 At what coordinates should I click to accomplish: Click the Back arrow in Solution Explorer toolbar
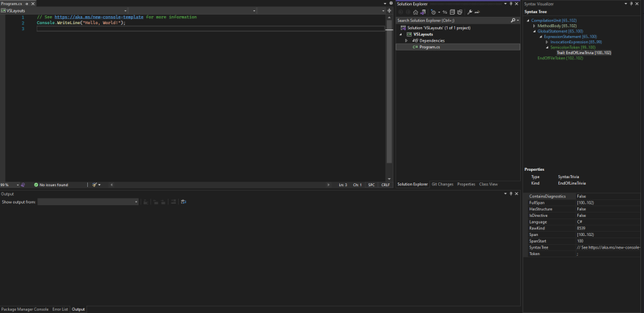pyautogui.click(x=401, y=12)
